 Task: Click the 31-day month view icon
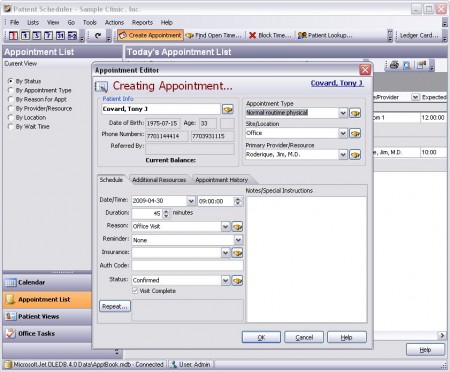click(x=60, y=35)
